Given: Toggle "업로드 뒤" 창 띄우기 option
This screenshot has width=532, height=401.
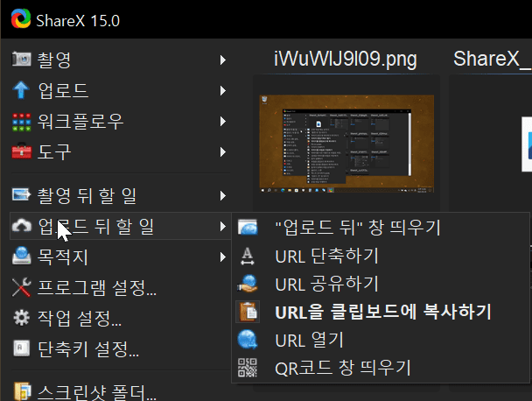Looking at the screenshot, I should click(x=381, y=227).
